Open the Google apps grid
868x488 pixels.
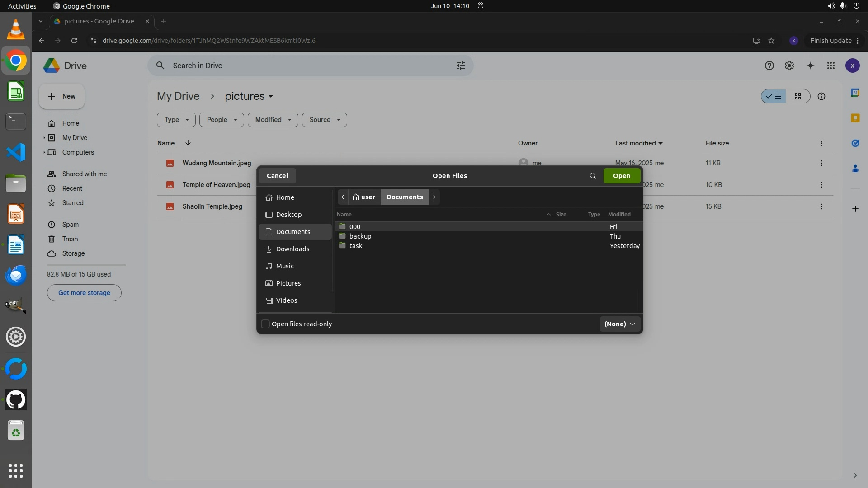(x=830, y=66)
